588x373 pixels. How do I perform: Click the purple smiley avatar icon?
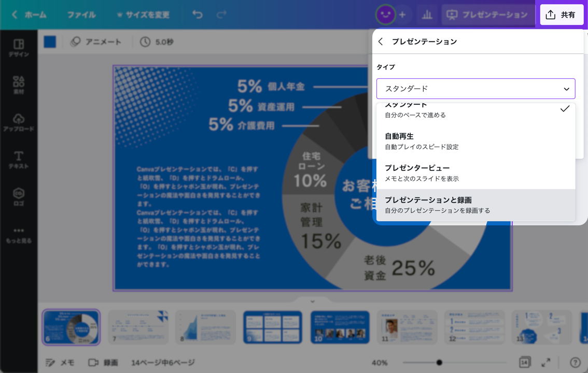click(385, 15)
